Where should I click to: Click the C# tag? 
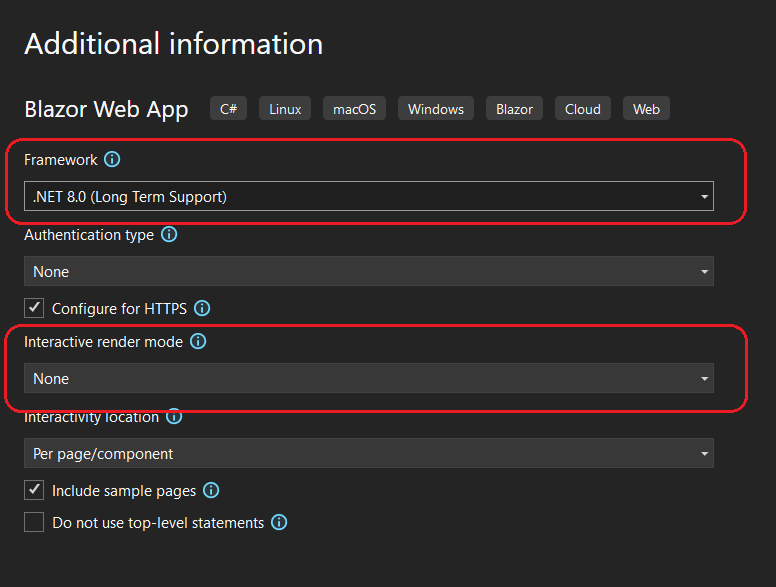[x=228, y=109]
